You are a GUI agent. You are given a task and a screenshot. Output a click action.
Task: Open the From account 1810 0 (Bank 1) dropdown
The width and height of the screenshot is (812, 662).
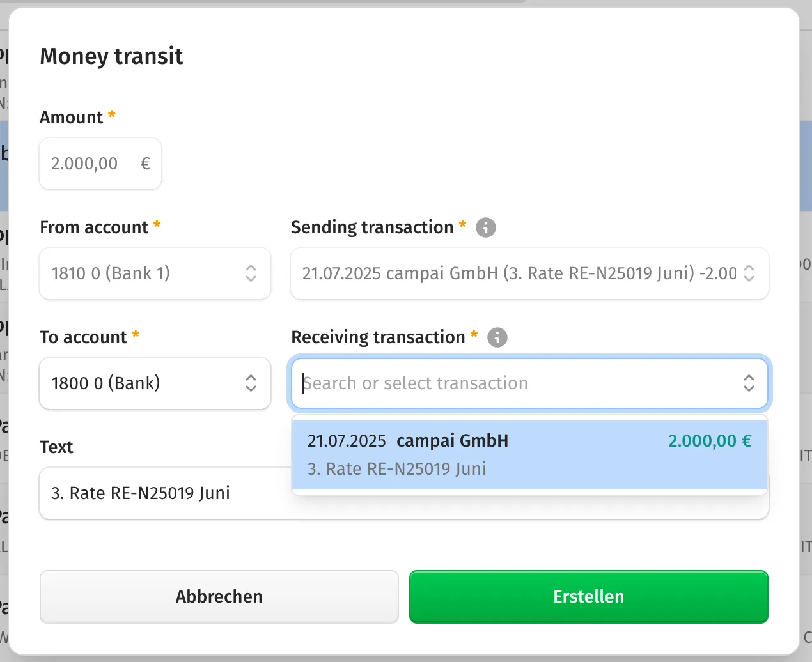pyautogui.click(x=155, y=273)
